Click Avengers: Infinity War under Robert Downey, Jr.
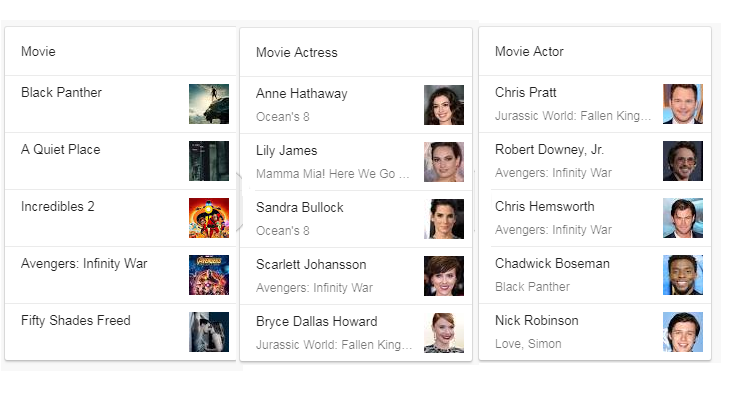The height and width of the screenshot is (400, 731). (x=553, y=172)
